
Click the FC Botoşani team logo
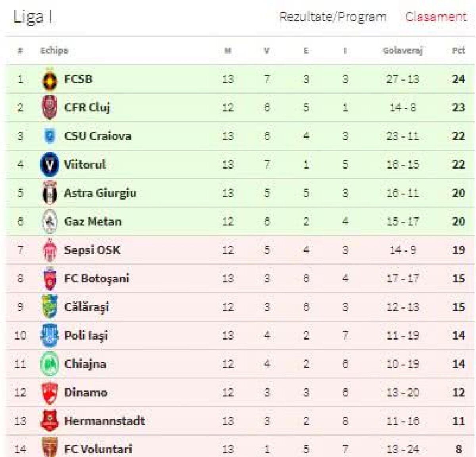(x=50, y=279)
